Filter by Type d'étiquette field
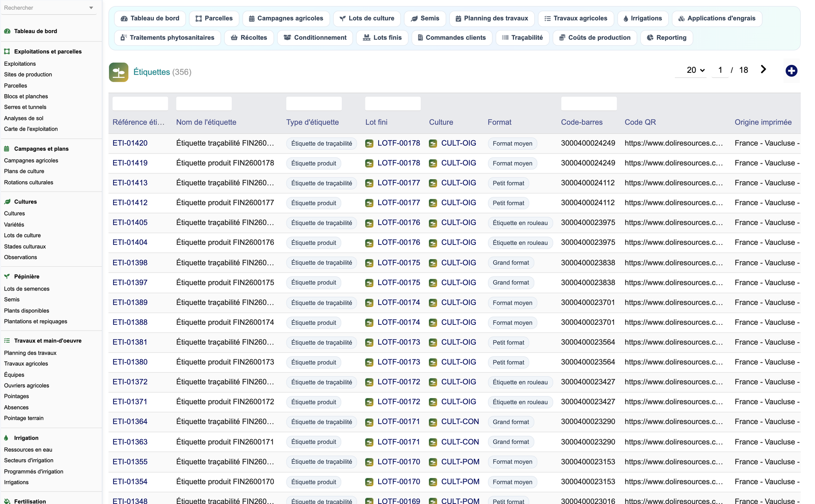Screen dimensions: 815x504 pos(314,103)
